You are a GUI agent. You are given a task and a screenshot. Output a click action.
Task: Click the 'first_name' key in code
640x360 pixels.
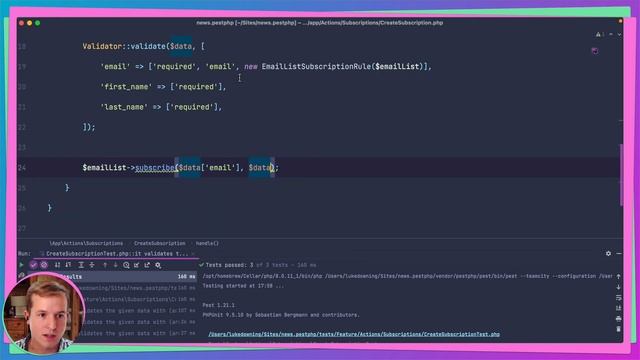click(126, 87)
